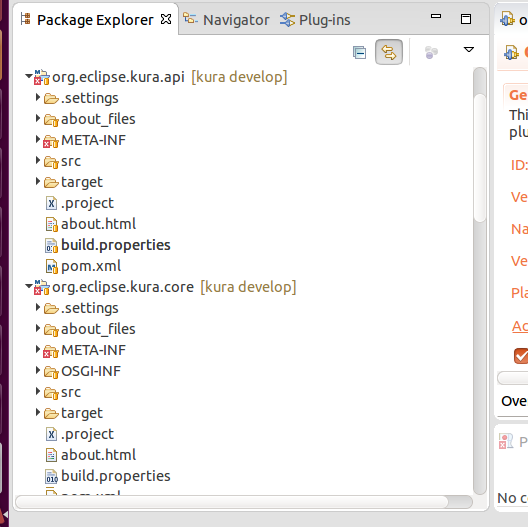Select bold build.properties label in kura.api
The height and width of the screenshot is (527, 528).
coord(116,245)
